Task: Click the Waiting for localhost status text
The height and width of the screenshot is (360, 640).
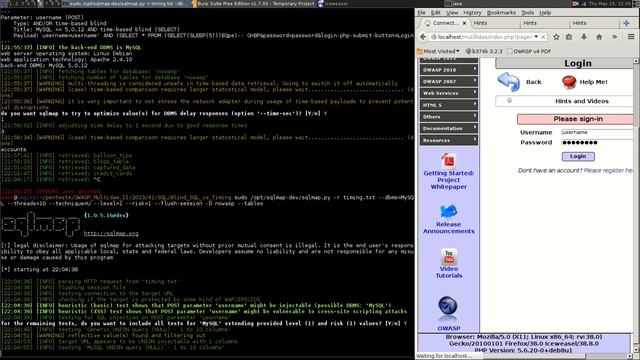Action: point(444,356)
